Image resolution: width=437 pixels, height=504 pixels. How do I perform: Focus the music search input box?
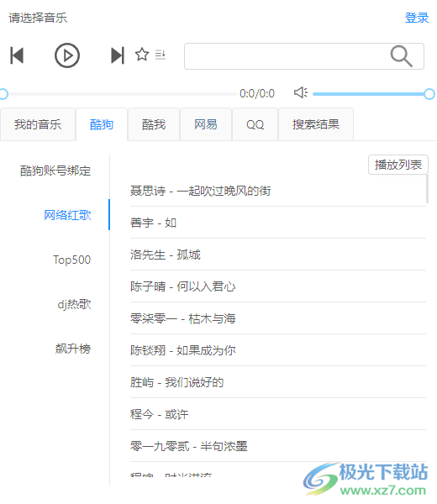coord(304,56)
